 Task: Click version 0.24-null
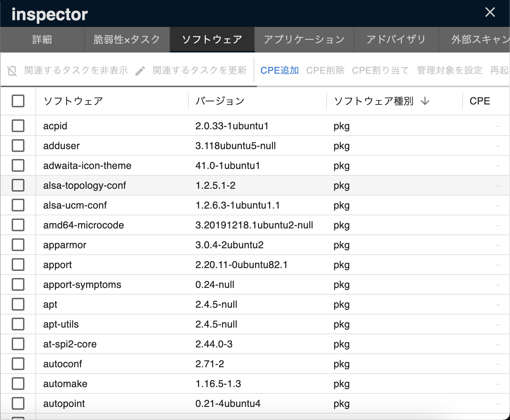215,285
